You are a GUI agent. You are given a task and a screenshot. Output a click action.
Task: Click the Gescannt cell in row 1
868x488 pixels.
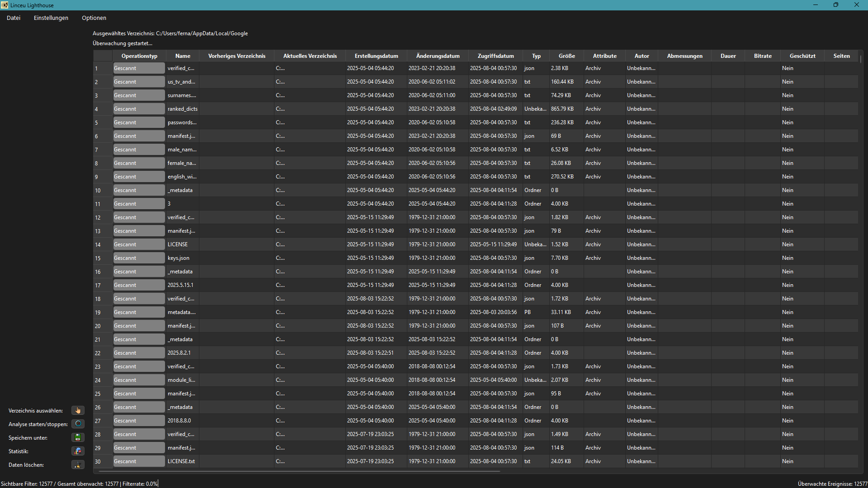(x=139, y=68)
